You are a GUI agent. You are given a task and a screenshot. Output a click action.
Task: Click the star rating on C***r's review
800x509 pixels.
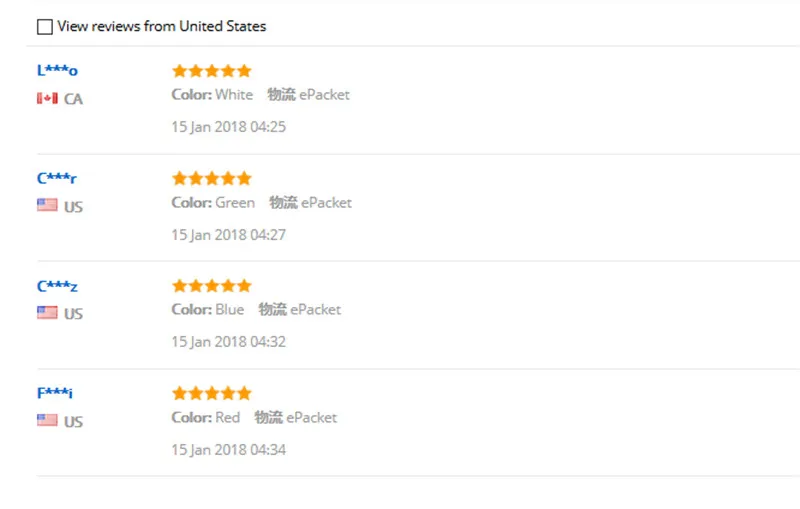coord(211,178)
